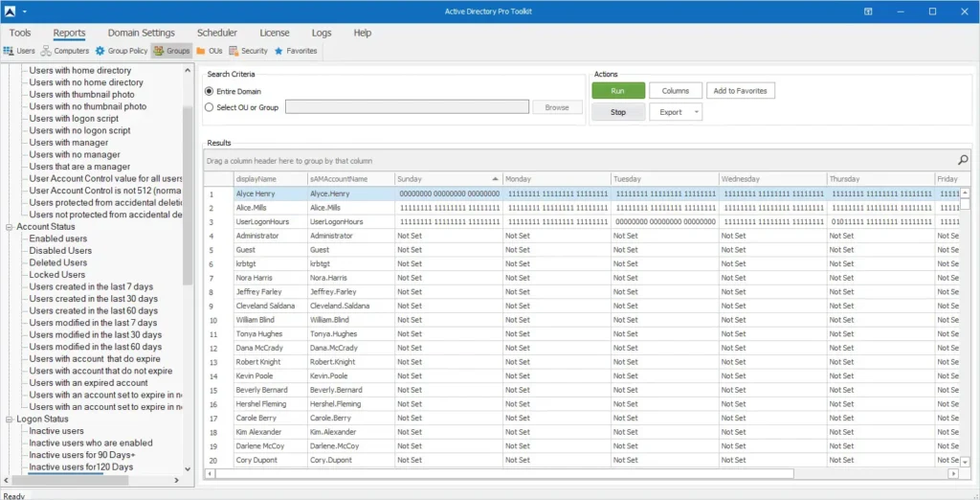
Task: Select 'Users modified in the last 30 days'
Action: 95,335
